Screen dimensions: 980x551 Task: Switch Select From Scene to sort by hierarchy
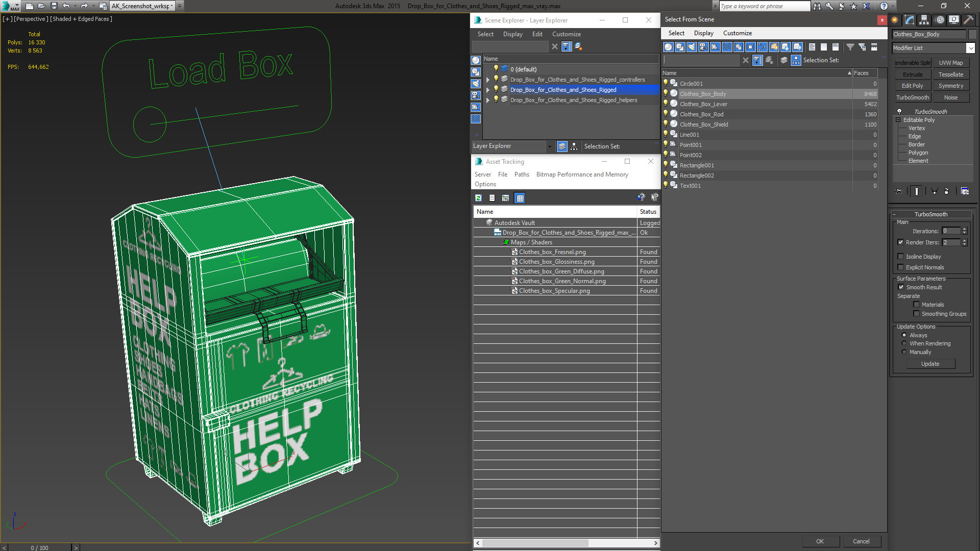pos(796,60)
